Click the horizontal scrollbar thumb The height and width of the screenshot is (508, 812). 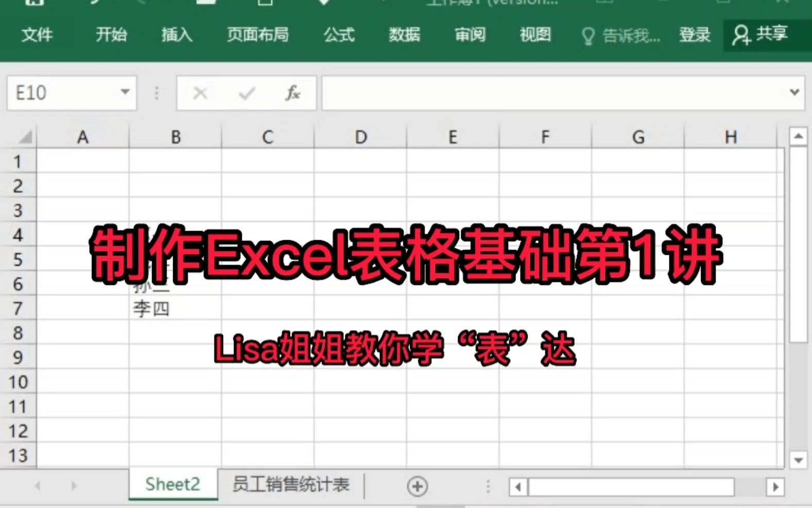coord(632,486)
